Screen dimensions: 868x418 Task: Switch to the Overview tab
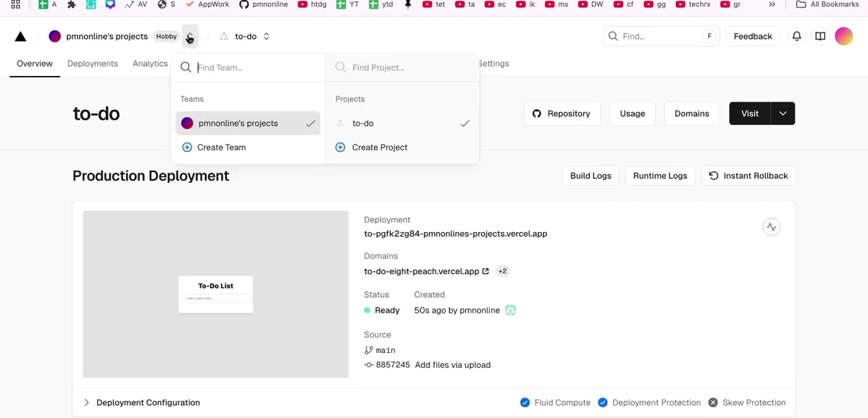[x=35, y=63]
